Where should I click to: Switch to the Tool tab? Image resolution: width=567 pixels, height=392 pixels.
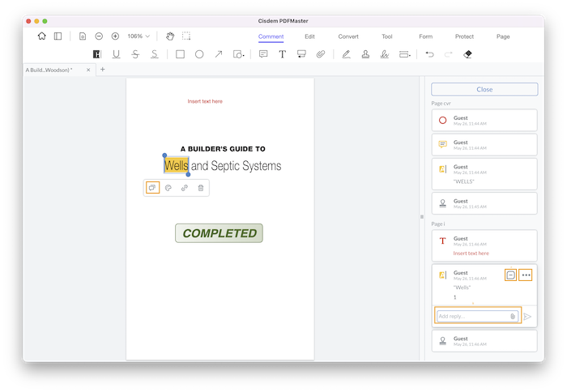[387, 36]
